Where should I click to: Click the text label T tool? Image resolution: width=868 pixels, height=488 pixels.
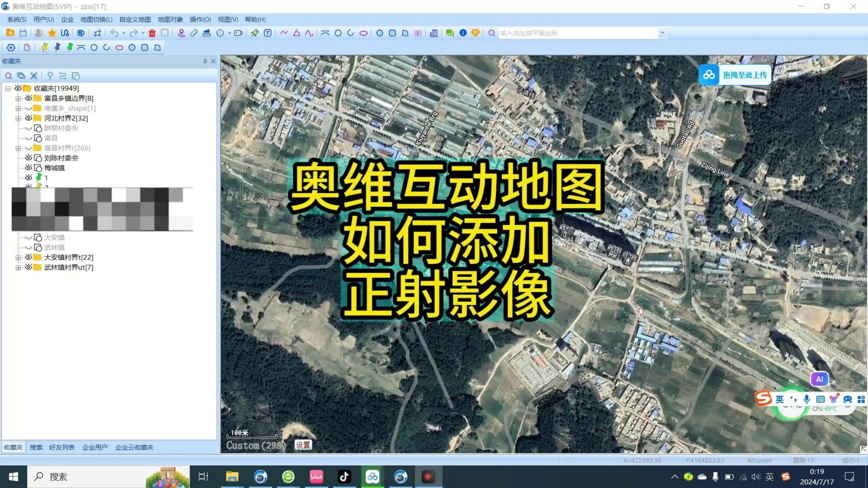pos(268,33)
